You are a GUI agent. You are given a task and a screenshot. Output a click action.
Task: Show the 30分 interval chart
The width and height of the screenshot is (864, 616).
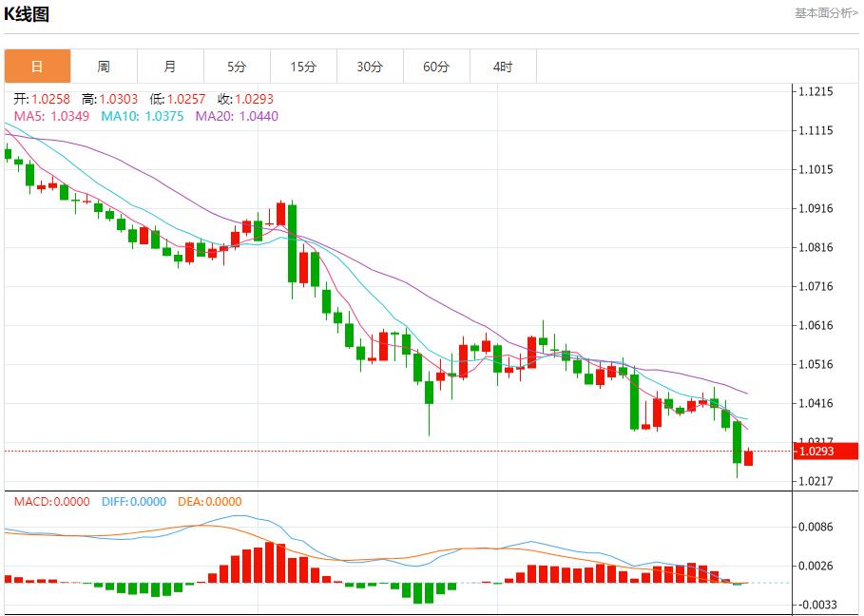[370, 67]
